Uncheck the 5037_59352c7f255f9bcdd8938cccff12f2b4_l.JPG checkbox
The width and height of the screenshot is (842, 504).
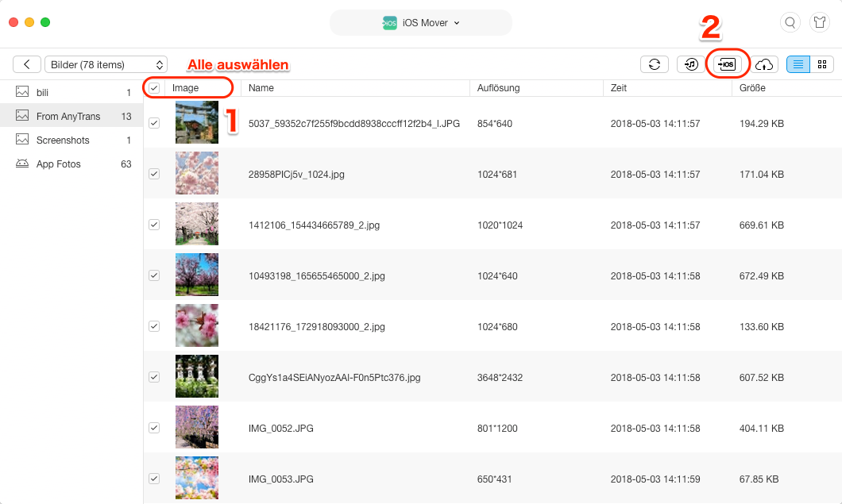point(154,123)
